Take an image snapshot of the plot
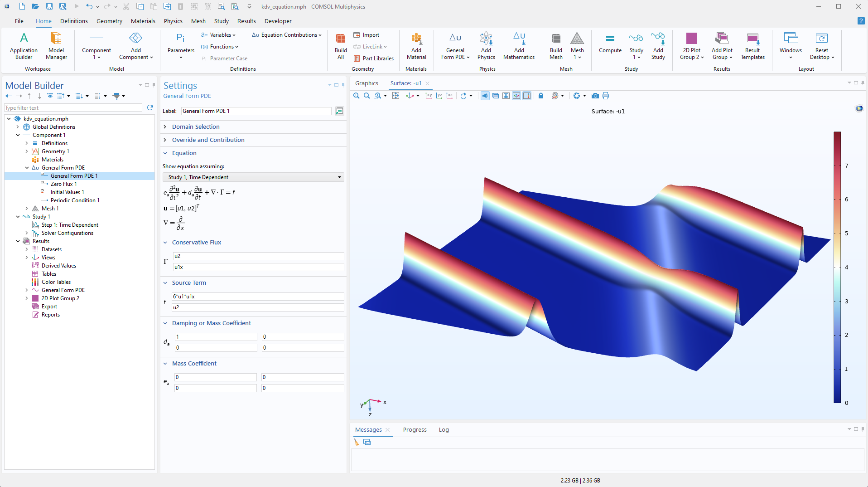The height and width of the screenshot is (487, 868). tap(595, 96)
